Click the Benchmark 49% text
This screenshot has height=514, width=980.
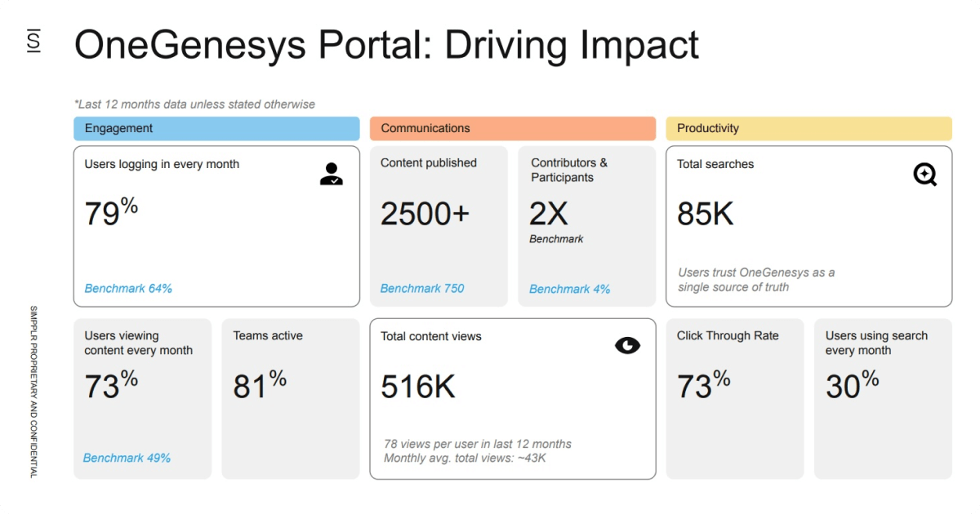pyautogui.click(x=127, y=458)
